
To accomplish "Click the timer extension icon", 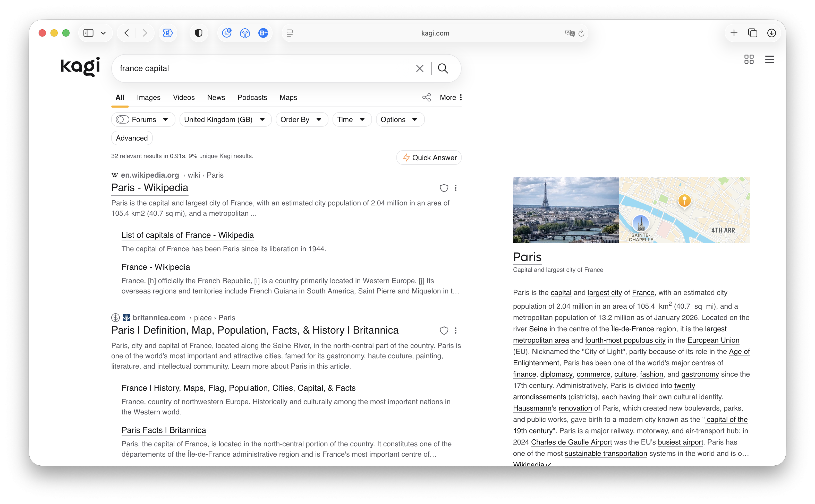I will coord(227,33).
